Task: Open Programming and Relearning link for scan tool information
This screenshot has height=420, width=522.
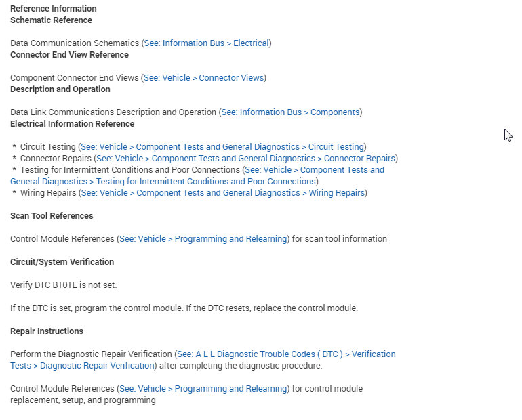Action: 203,239
